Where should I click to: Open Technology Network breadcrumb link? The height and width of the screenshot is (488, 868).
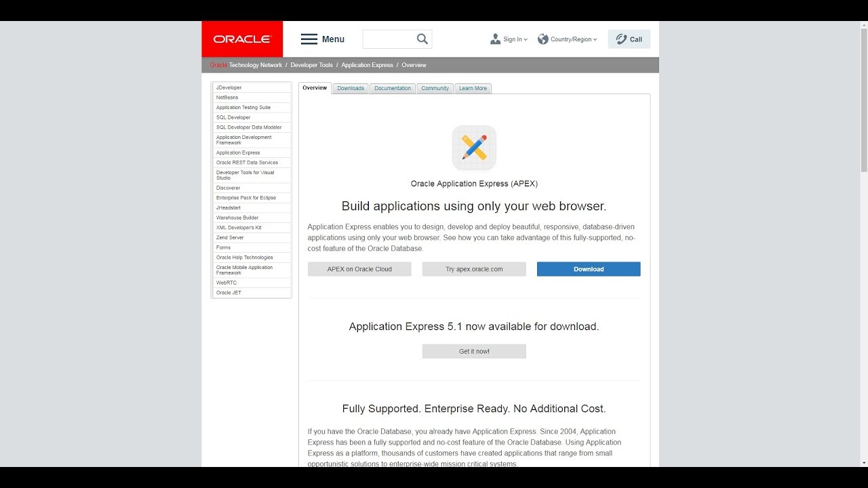pyautogui.click(x=256, y=65)
